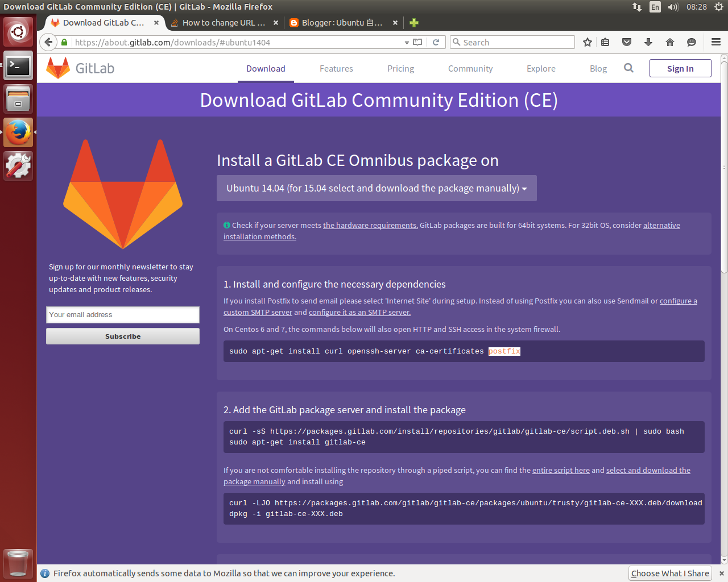Open the En keyboard layout indicator
Viewport: 728px width, 582px height.
click(655, 7)
